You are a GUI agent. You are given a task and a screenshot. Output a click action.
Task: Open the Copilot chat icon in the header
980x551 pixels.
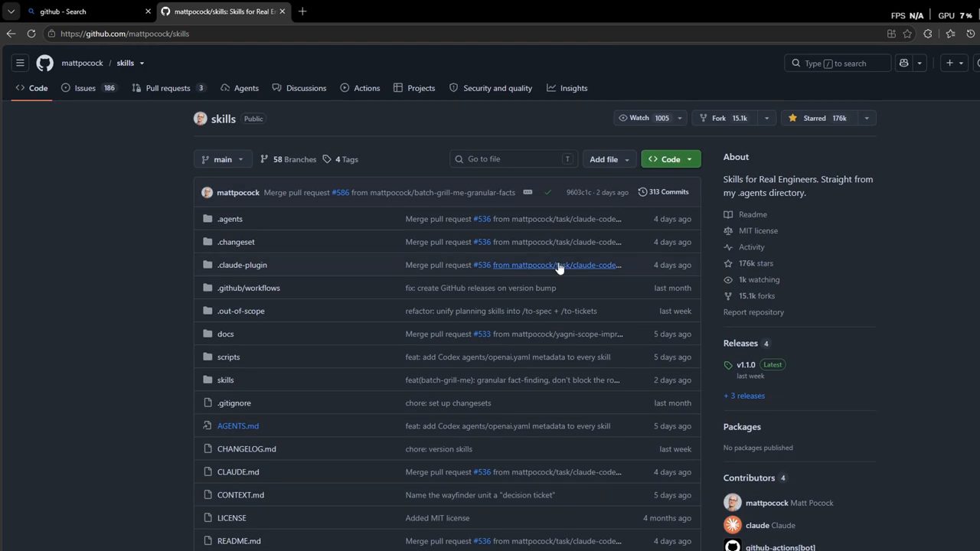[904, 63]
